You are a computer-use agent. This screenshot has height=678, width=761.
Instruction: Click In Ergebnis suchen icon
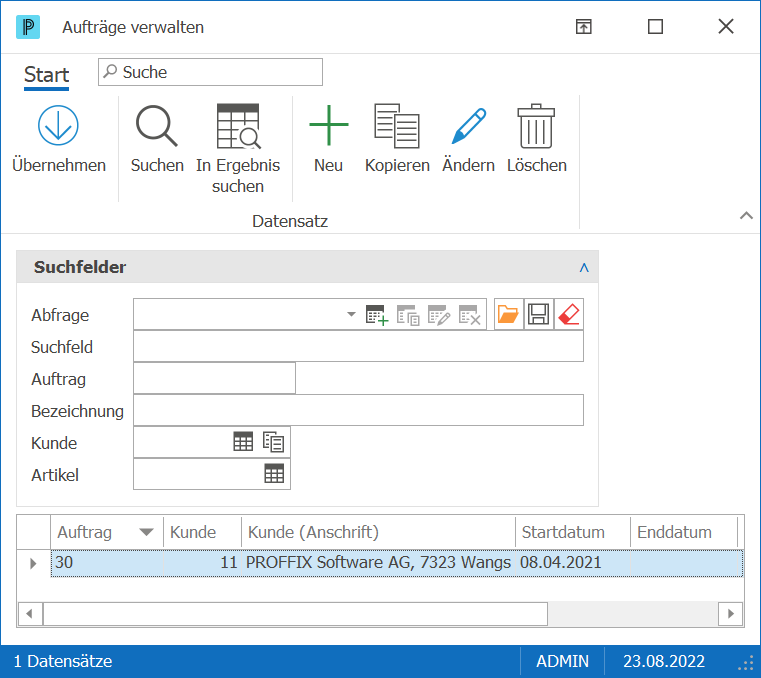[x=238, y=126]
